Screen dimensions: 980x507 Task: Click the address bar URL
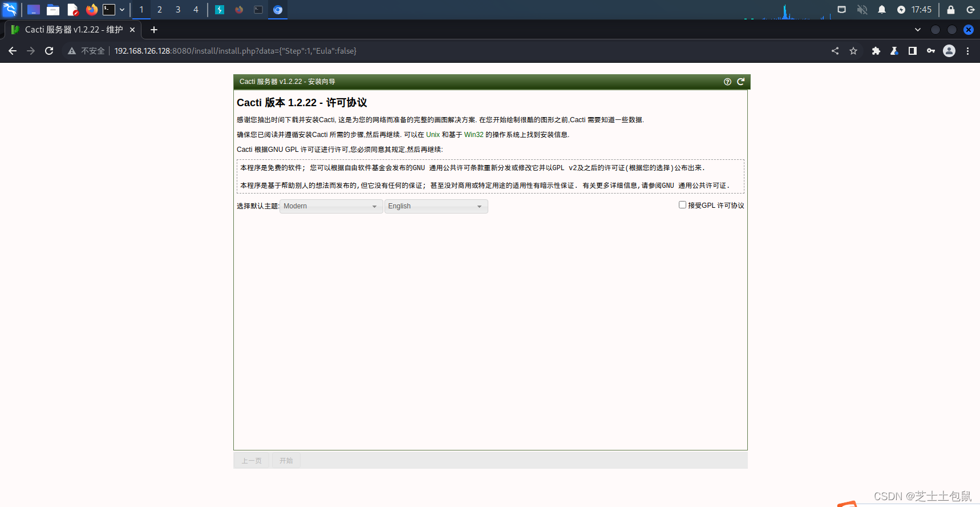[x=236, y=51]
